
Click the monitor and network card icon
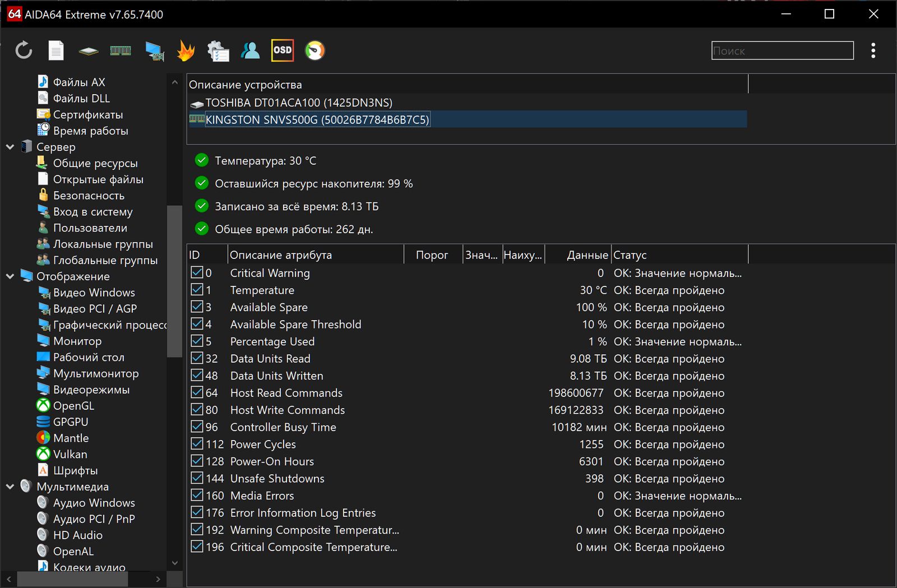(x=154, y=50)
